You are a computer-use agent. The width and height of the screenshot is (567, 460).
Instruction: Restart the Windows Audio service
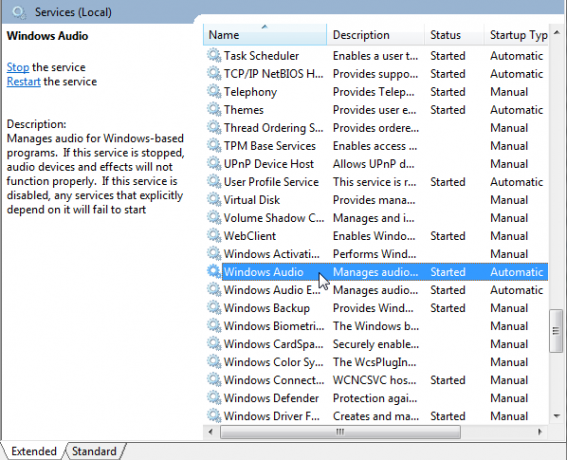pyautogui.click(x=24, y=82)
